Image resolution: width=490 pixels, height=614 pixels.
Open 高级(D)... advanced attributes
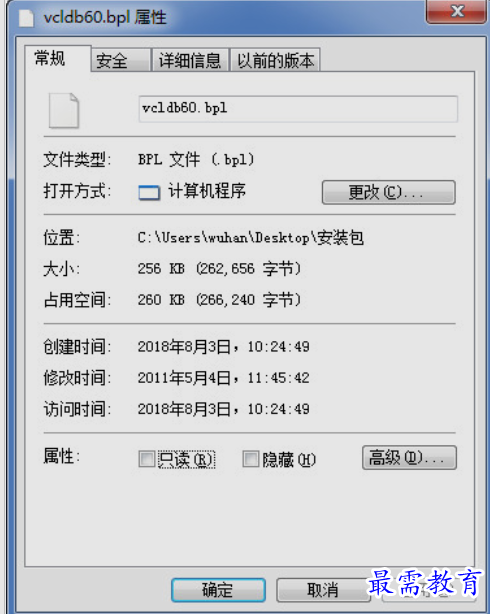(409, 457)
